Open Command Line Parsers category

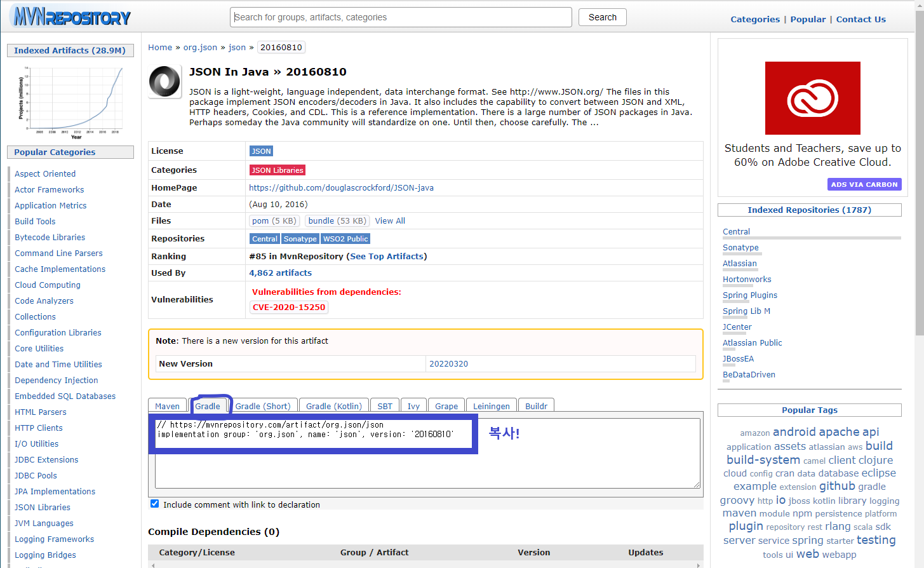tap(58, 253)
